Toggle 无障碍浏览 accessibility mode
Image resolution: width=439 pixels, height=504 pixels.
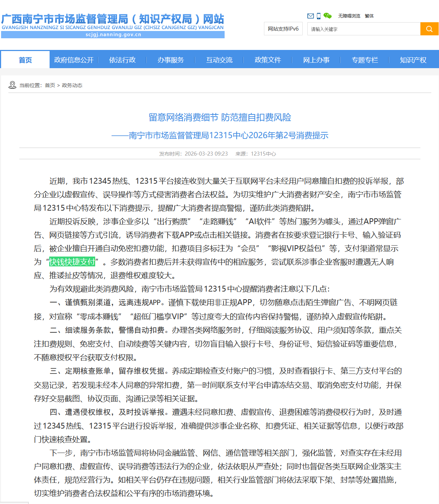tap(349, 16)
